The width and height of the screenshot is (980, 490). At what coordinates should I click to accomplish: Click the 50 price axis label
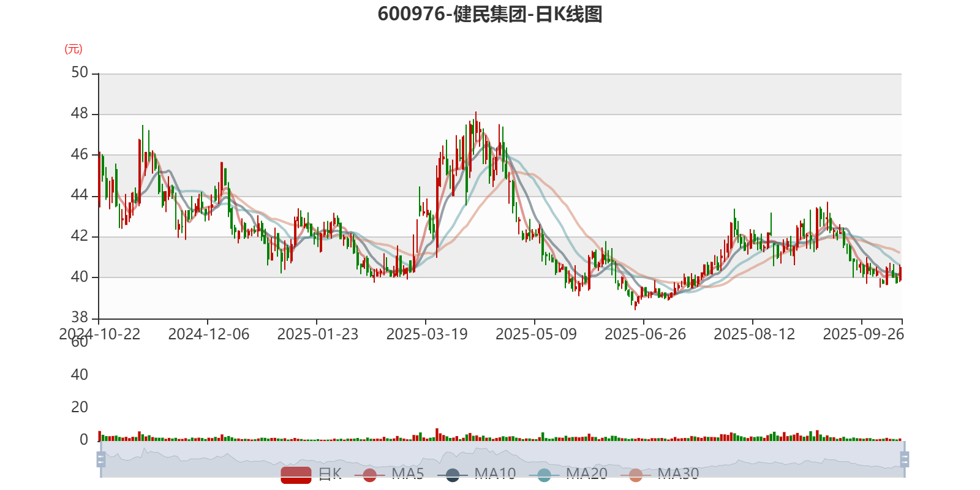[80, 73]
